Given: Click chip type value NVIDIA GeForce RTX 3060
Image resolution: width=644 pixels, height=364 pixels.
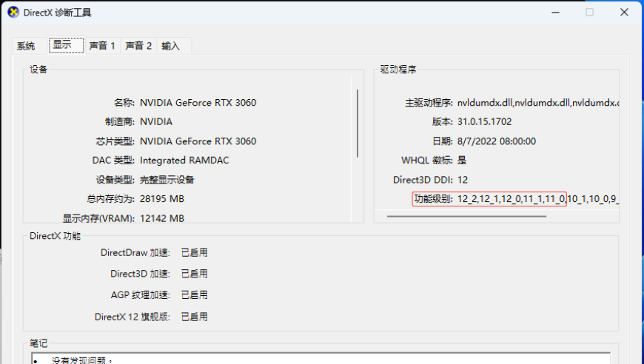Looking at the screenshot, I should pyautogui.click(x=198, y=141).
